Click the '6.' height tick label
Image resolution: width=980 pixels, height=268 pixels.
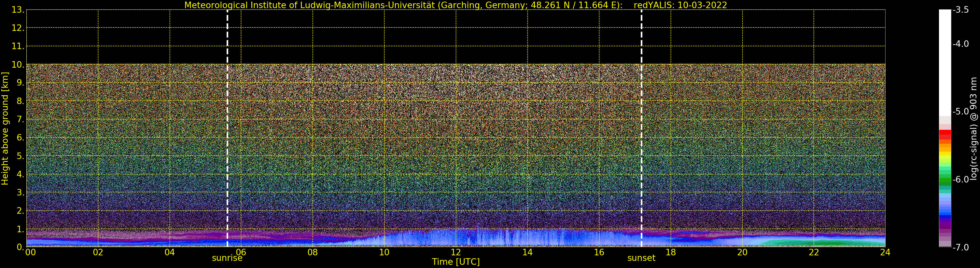20,138
